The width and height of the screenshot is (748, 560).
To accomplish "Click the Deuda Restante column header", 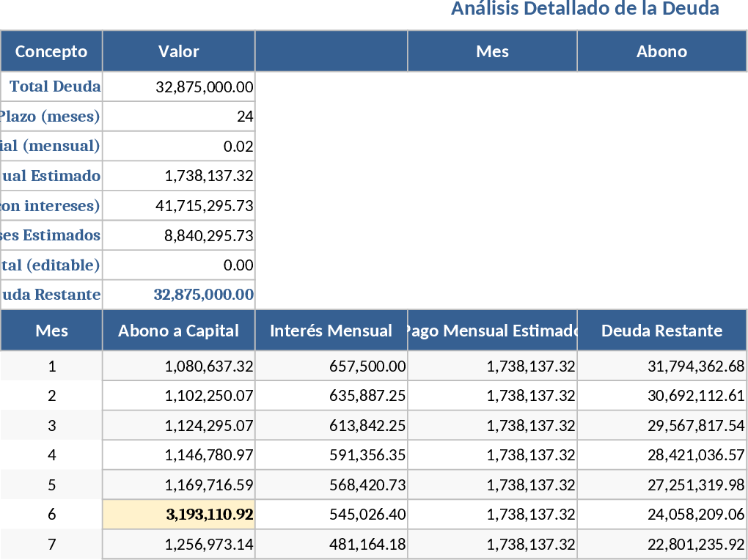I will [661, 331].
